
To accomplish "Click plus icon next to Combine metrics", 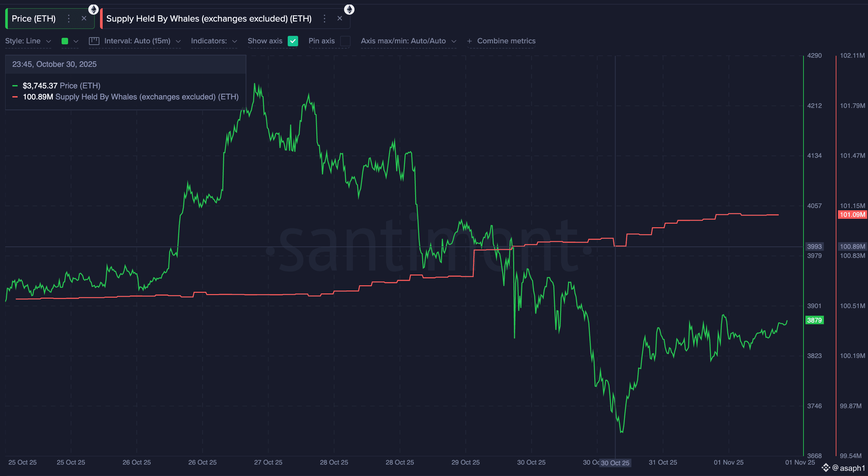I will coord(470,41).
